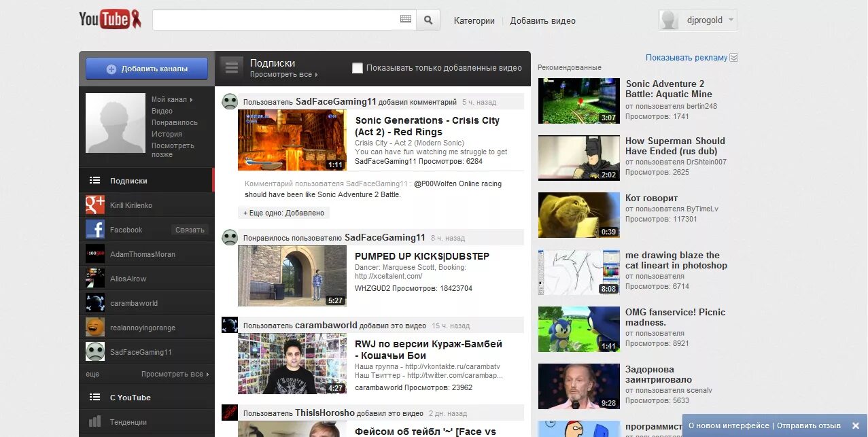Open Sonic Generations - Crisis City video title

[428, 126]
